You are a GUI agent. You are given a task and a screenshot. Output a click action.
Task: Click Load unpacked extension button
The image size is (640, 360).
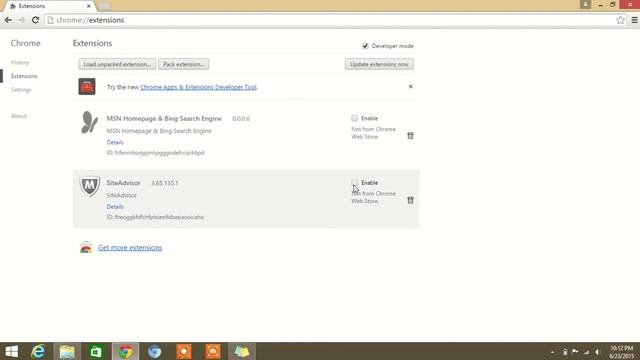[117, 64]
